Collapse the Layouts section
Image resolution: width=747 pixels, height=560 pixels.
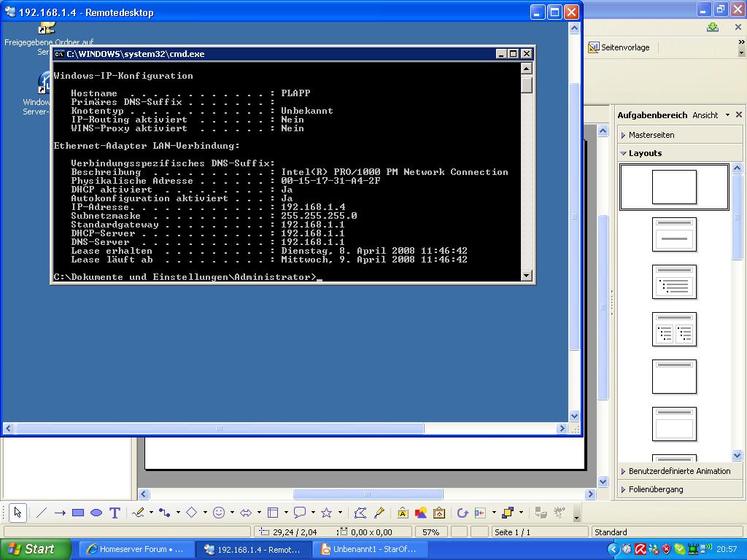680,153
